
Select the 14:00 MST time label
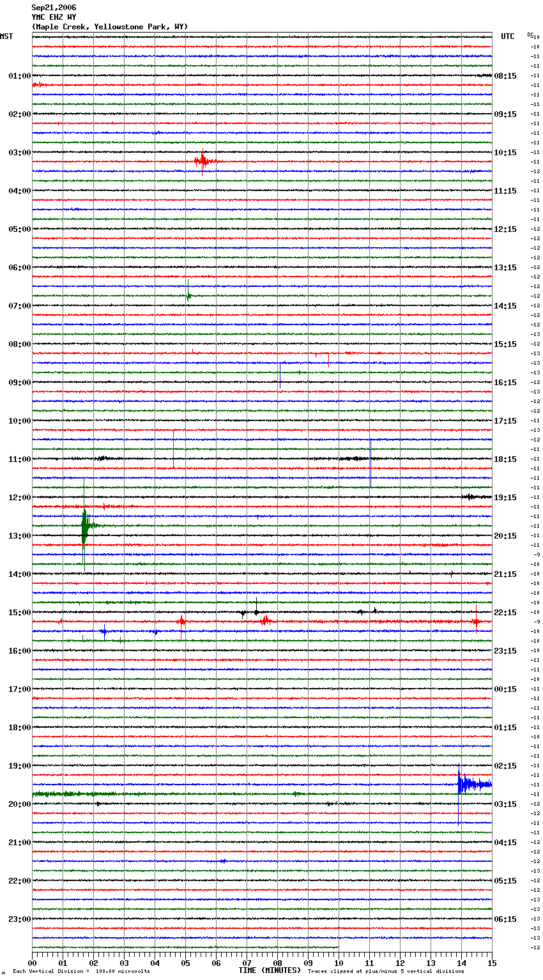click(x=20, y=574)
